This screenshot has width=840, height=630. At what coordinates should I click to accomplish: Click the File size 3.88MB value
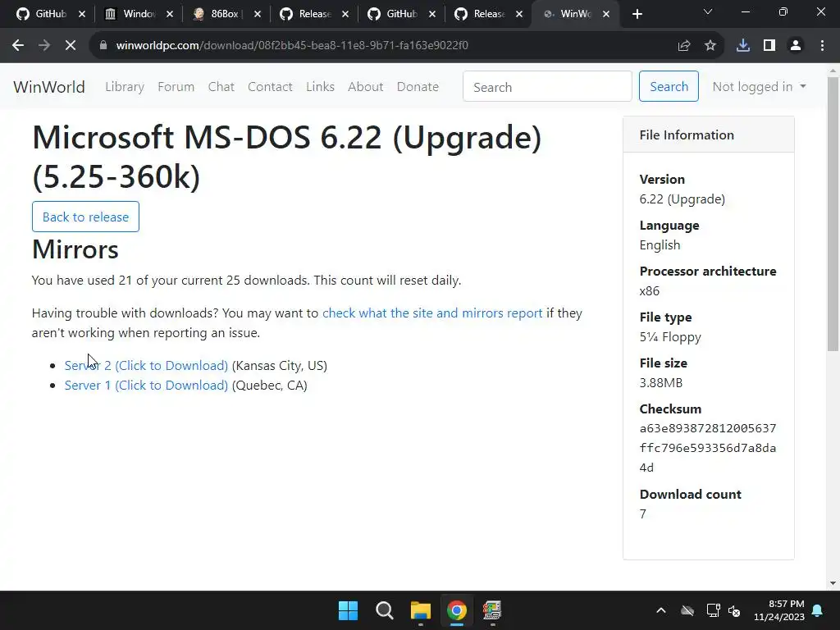[661, 383]
